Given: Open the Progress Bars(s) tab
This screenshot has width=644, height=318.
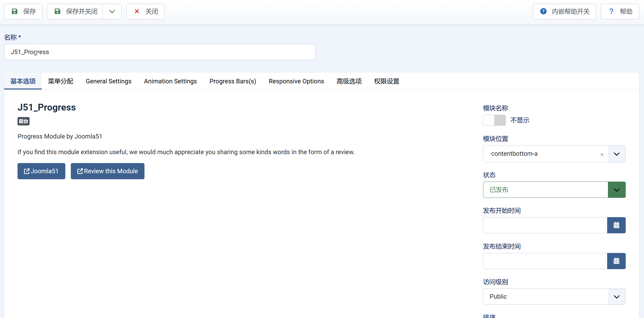Looking at the screenshot, I should click(x=233, y=81).
